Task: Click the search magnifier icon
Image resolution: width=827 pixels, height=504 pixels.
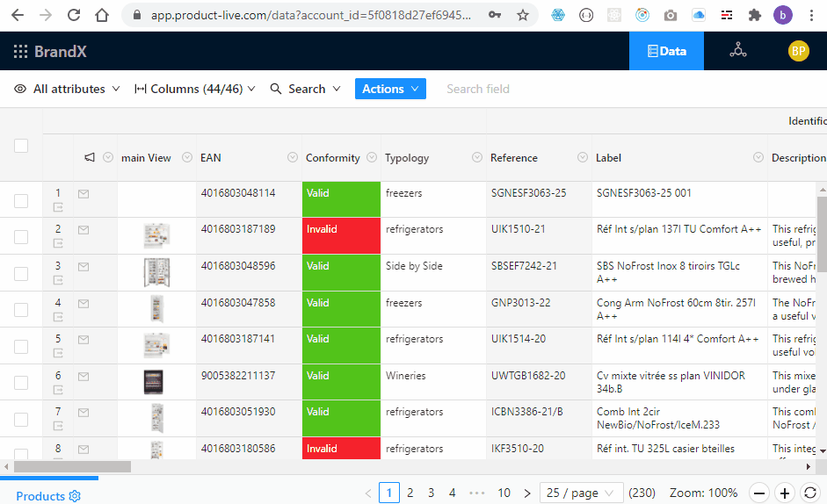Action: [275, 89]
